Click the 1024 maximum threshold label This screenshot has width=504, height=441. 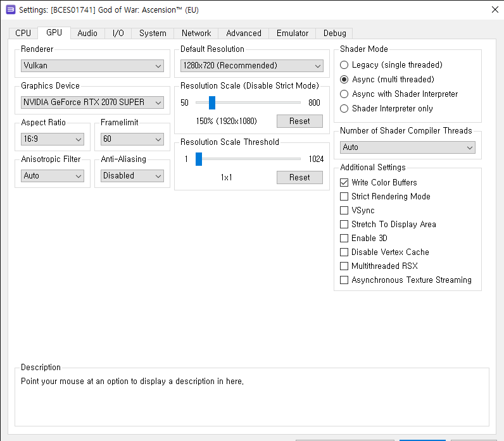coord(316,159)
